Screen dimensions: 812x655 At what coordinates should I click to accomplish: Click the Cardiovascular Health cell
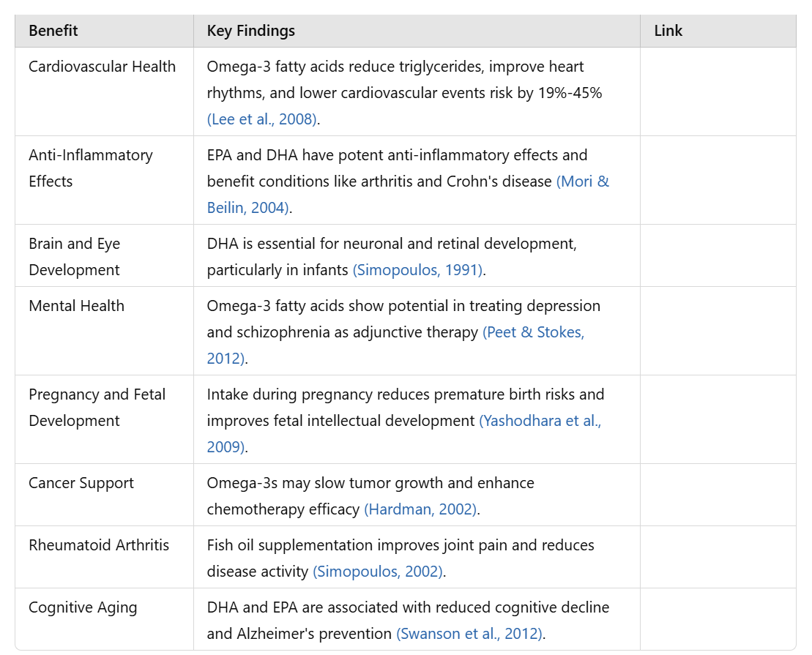[x=103, y=67]
